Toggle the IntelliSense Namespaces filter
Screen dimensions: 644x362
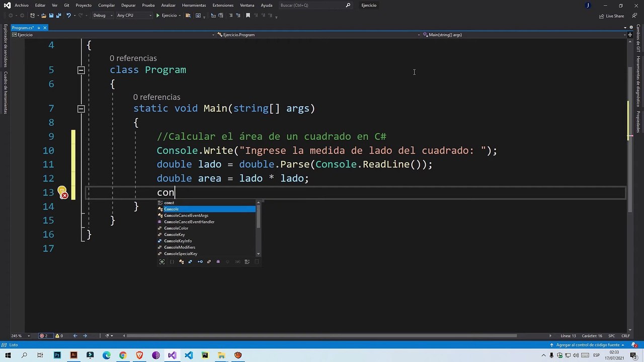(172, 261)
